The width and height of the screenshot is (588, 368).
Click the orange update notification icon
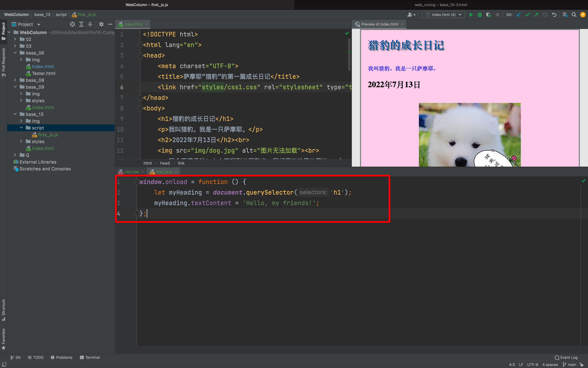[x=583, y=15]
